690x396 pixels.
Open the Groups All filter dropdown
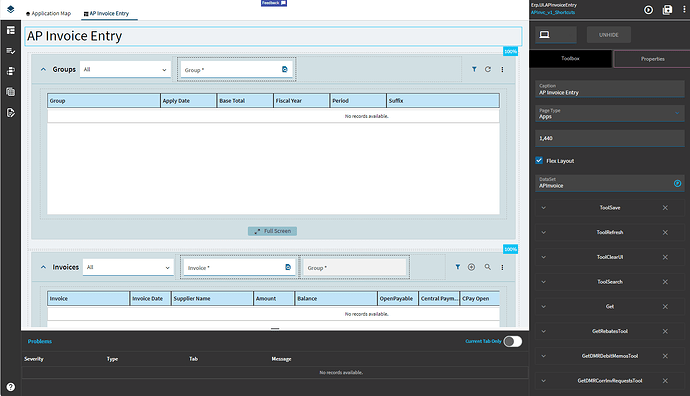(125, 70)
